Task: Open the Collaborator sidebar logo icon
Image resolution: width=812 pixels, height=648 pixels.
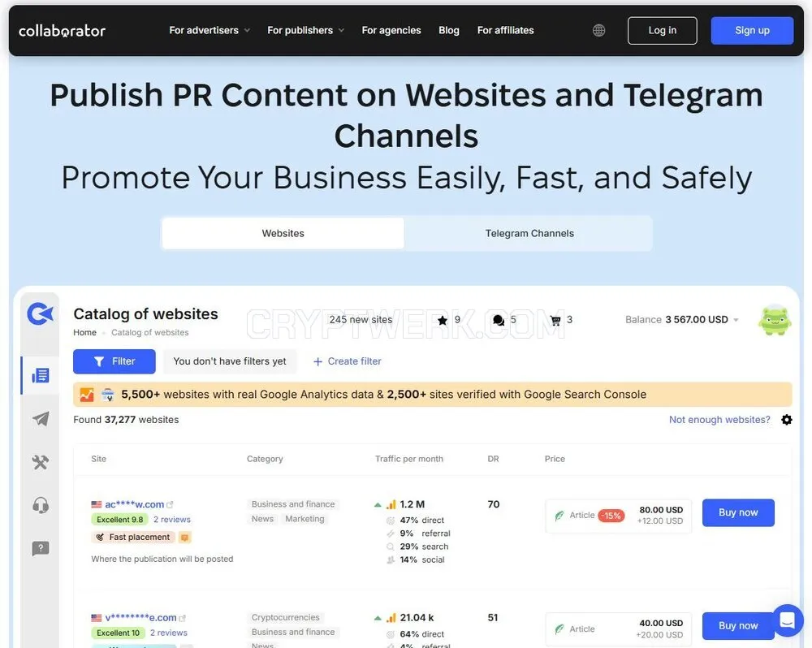Action: tap(41, 314)
